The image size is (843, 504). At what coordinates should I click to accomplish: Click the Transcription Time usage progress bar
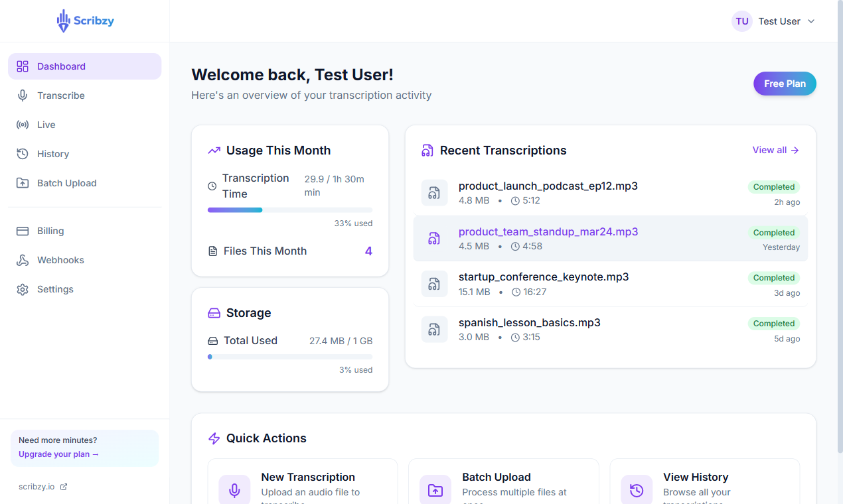click(290, 210)
